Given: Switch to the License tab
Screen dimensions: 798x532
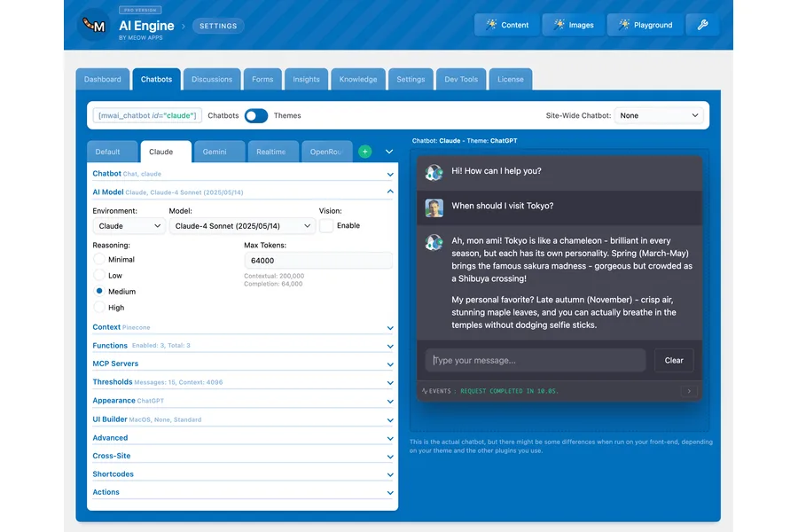Looking at the screenshot, I should click(x=511, y=80).
